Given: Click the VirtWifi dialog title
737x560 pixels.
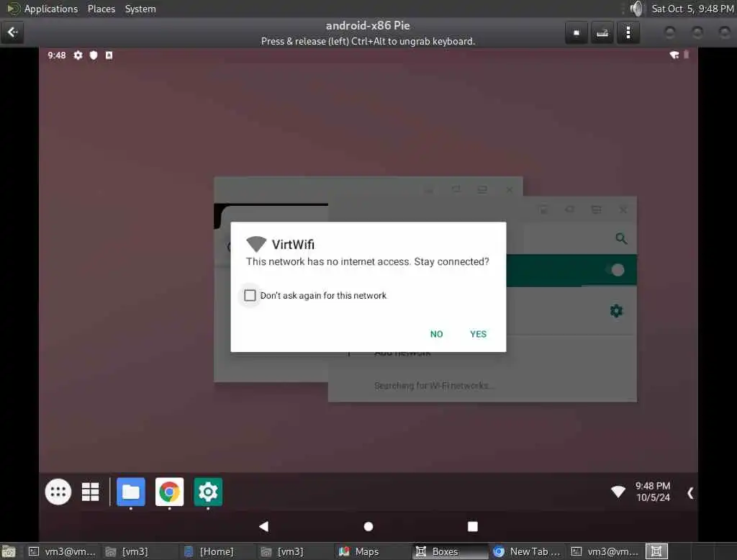Looking at the screenshot, I should coord(293,245).
